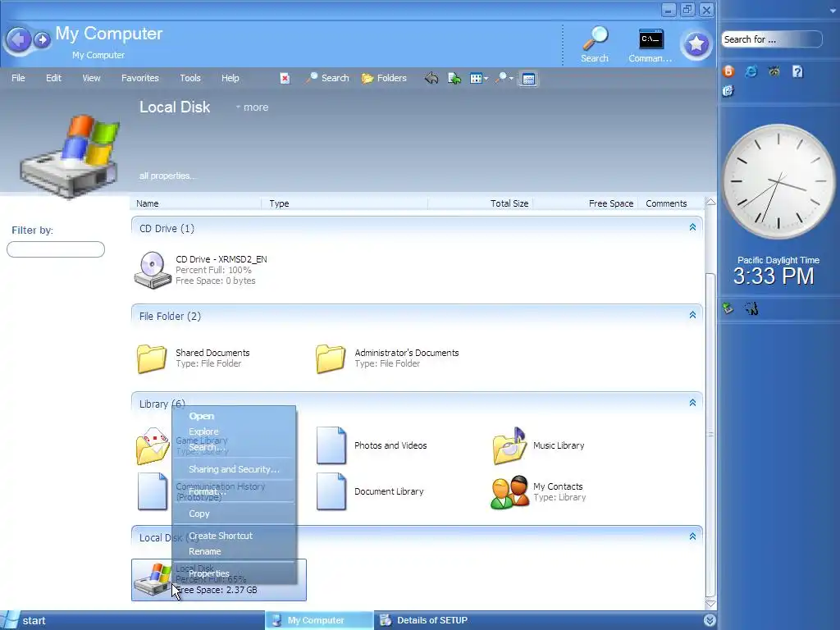Screen dimensions: 840x630
Task: Sort by the Name column header
Action: 195,203
